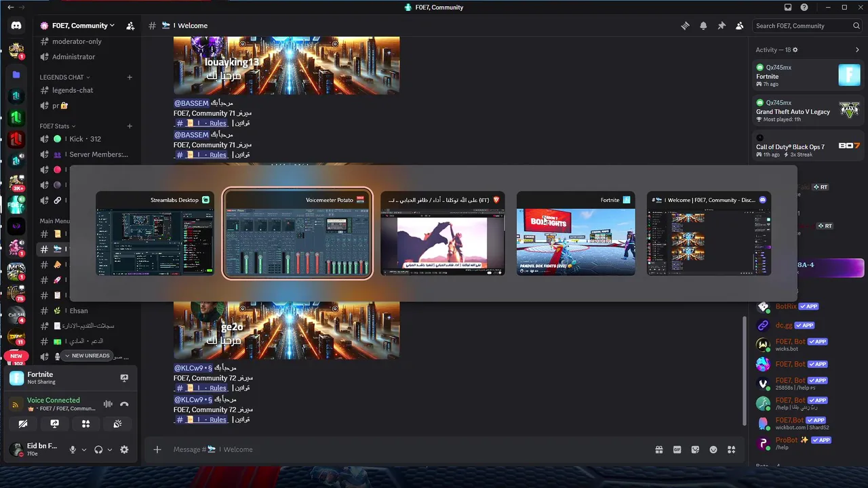868x488 pixels.
Task: Click the Inbox icon in title bar
Action: pos(788,7)
